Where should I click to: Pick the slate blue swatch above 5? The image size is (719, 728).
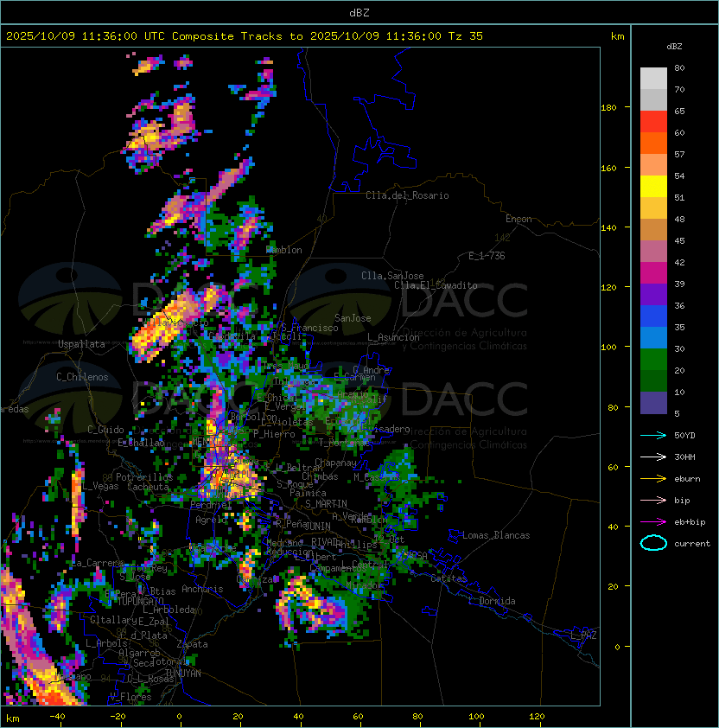[x=653, y=403]
